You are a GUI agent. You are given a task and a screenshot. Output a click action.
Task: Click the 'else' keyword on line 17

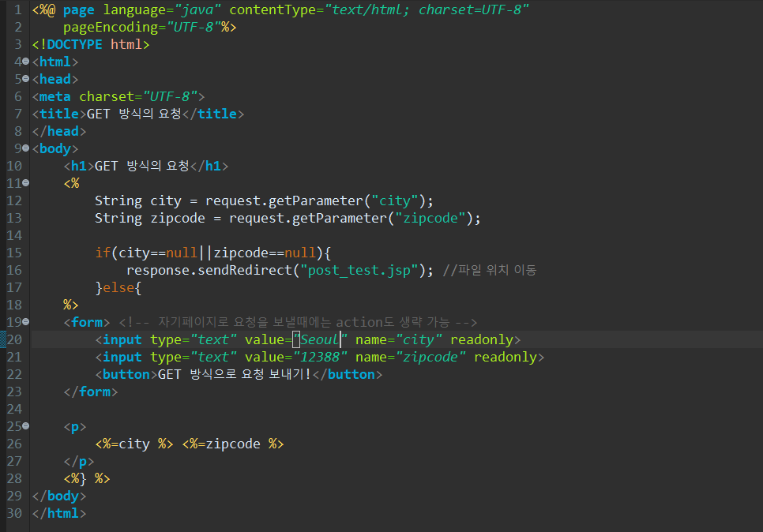[x=118, y=288]
